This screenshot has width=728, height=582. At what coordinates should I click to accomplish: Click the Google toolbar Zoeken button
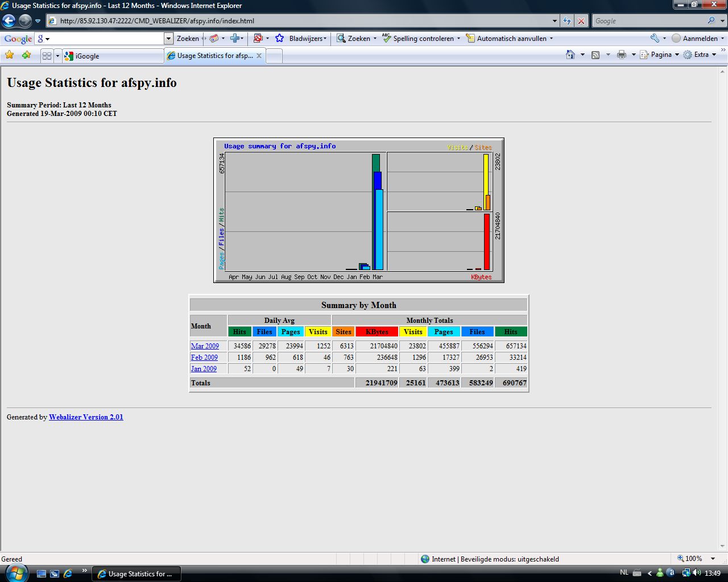click(188, 39)
